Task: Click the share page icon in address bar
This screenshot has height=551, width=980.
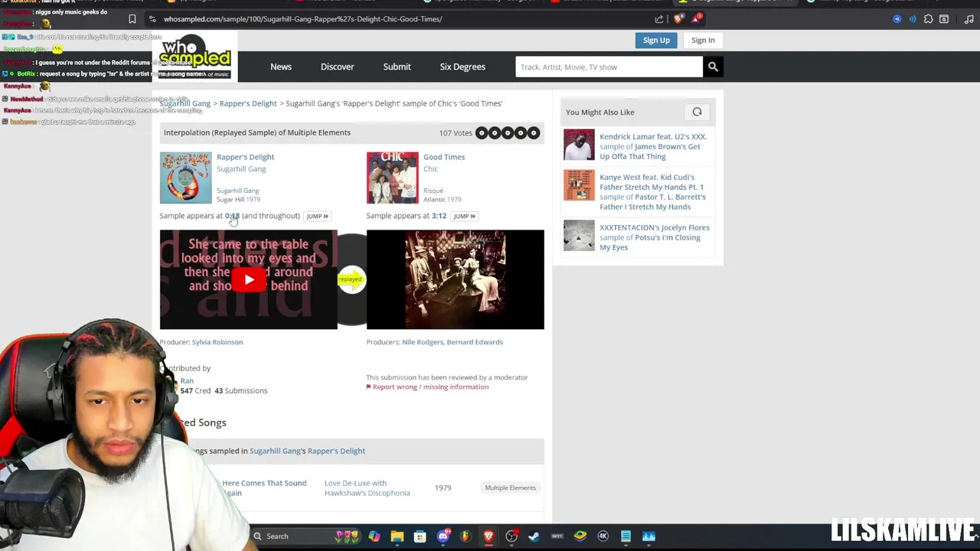Action: pos(659,19)
